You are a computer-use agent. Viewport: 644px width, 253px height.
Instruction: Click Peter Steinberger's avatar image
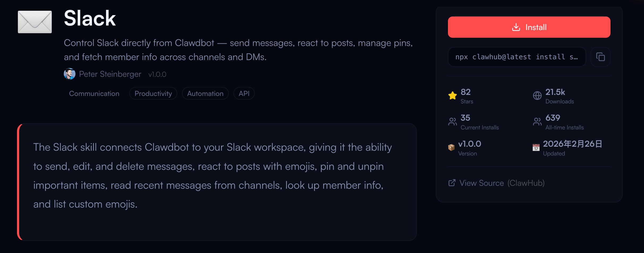click(70, 74)
